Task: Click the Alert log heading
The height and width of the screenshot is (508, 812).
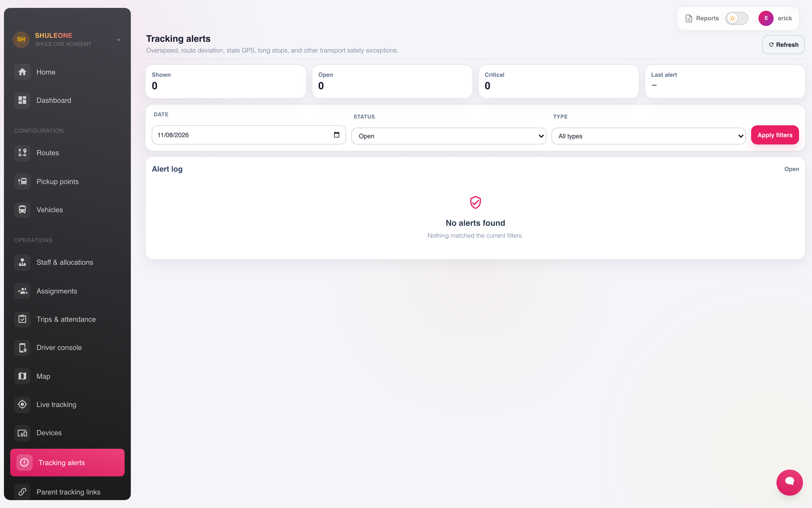Action: [167, 169]
